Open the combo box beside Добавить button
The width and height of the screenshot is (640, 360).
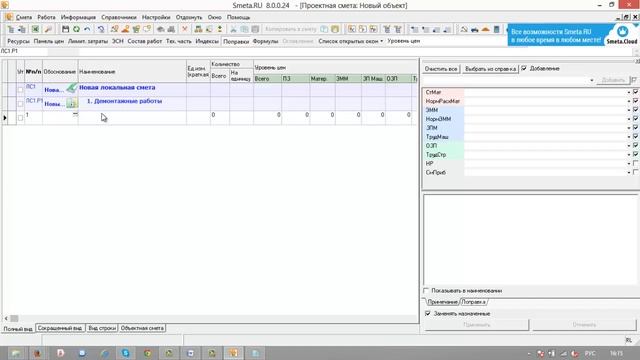[592, 80]
